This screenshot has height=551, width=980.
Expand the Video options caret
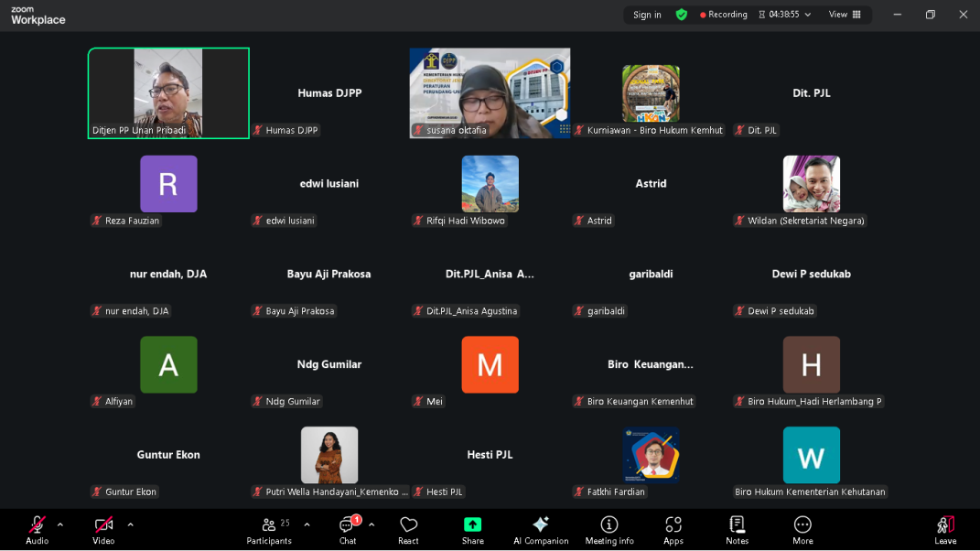pyautogui.click(x=129, y=524)
